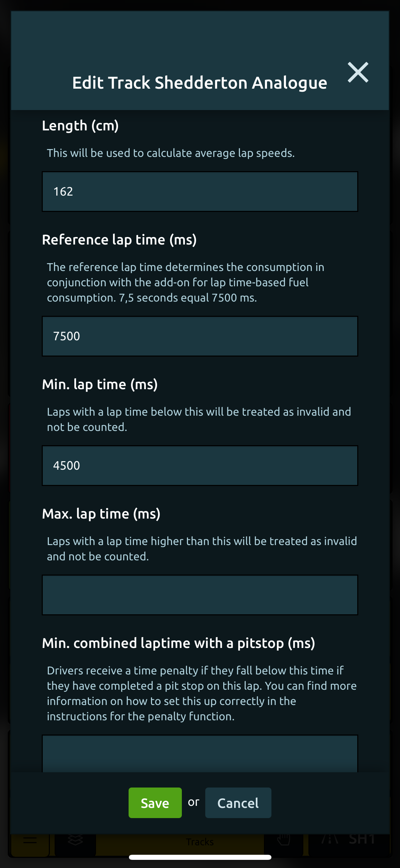Screen dimensions: 400x868
Task: Select the dimmed Tracks tab
Action: [200, 842]
